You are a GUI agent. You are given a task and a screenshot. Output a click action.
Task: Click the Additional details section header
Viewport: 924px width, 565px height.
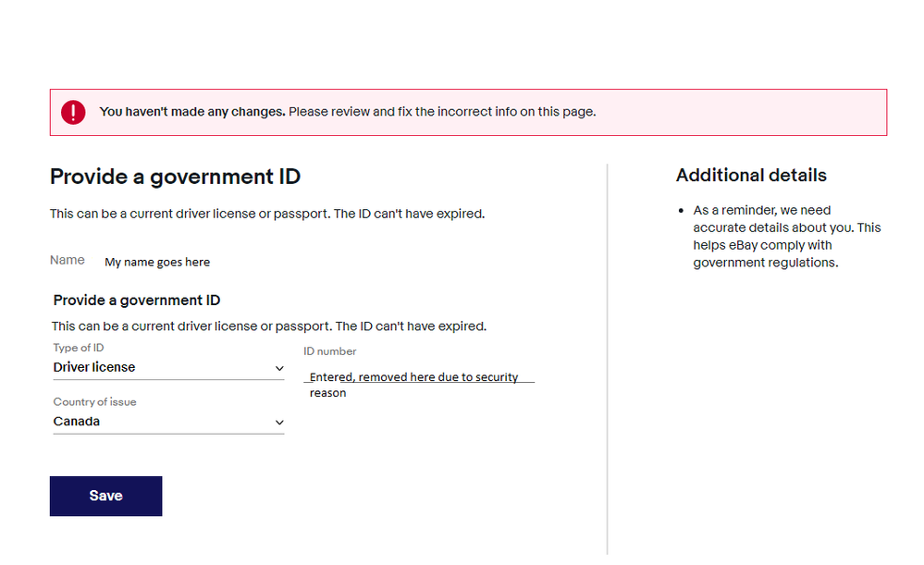point(750,175)
